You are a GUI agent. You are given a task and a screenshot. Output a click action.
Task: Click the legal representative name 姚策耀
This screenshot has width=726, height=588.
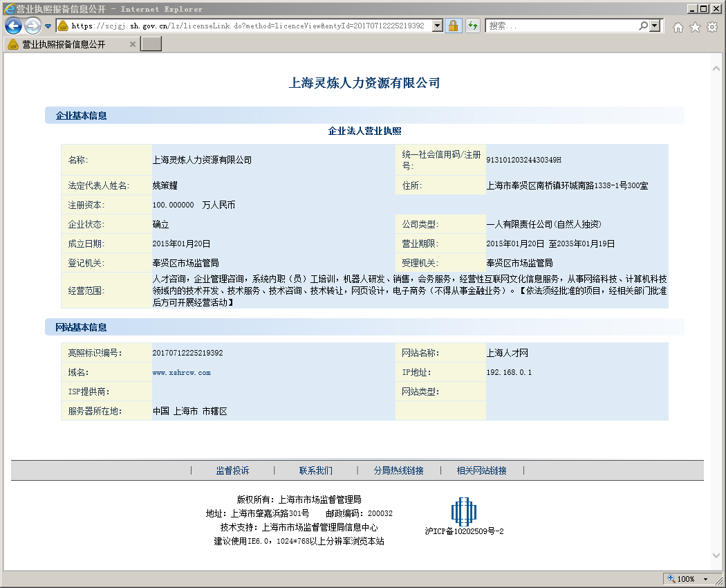coord(165,186)
